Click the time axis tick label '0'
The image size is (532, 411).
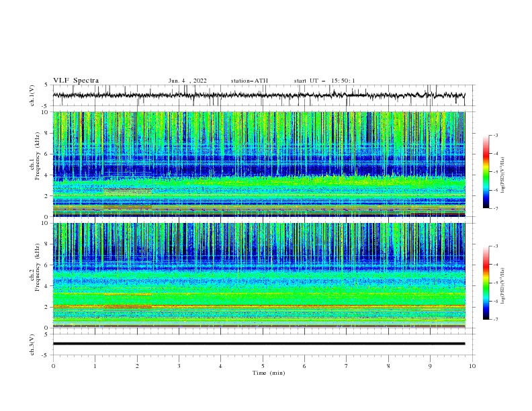[53, 366]
